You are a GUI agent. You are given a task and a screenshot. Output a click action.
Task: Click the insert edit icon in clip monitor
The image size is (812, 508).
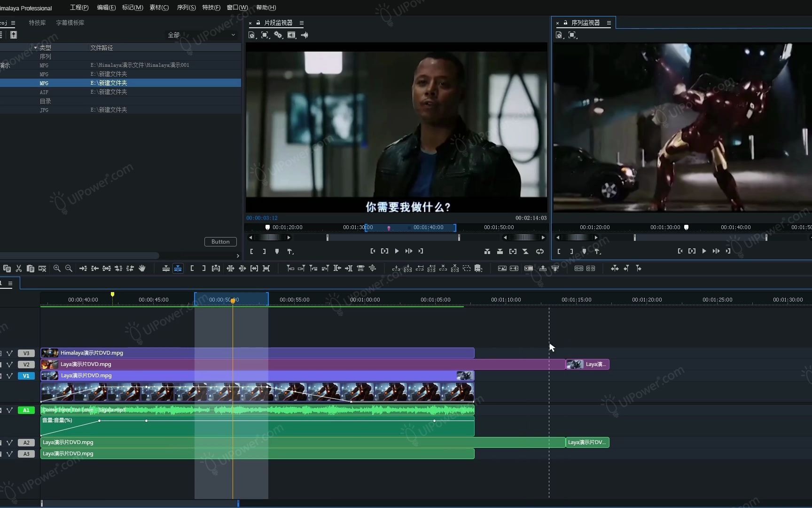coord(487,251)
